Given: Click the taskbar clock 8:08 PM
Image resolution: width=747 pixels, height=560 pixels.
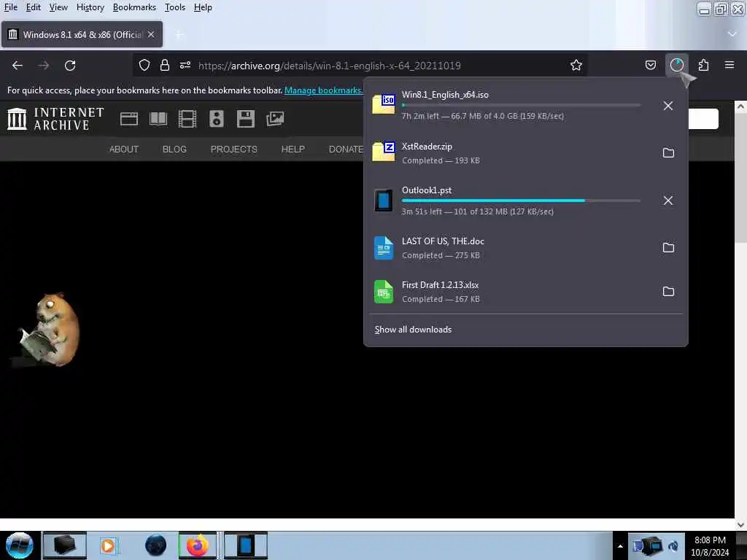Looking at the screenshot, I should 710,546.
